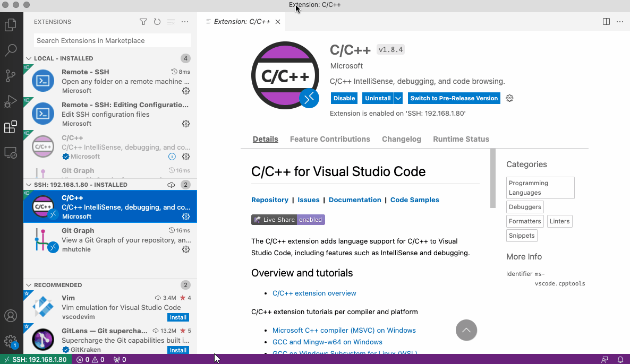Viewport: 630px width, 364px height.
Task: Open C/C++ extension overview link
Action: coord(314,293)
